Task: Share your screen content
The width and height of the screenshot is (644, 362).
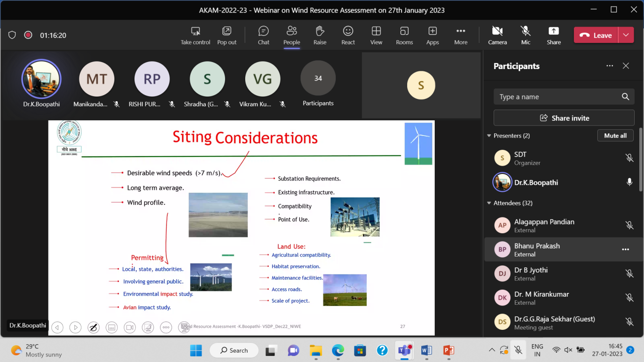Action: (x=553, y=35)
